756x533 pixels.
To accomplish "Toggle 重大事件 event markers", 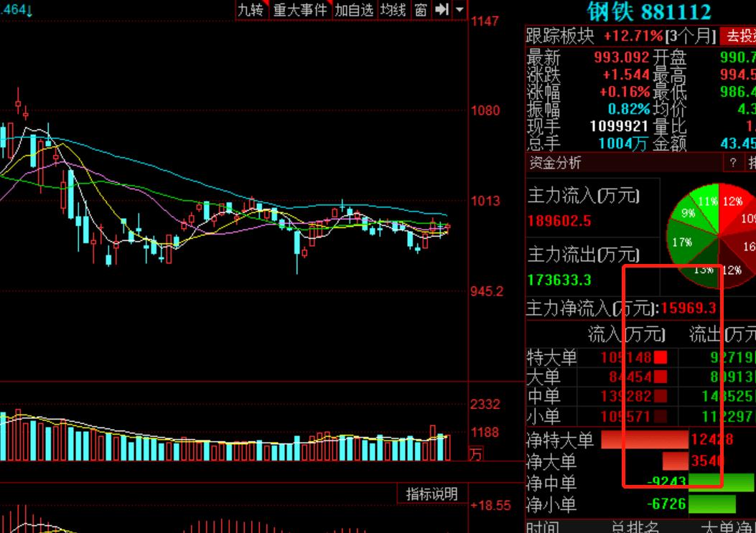I will coord(300,10).
